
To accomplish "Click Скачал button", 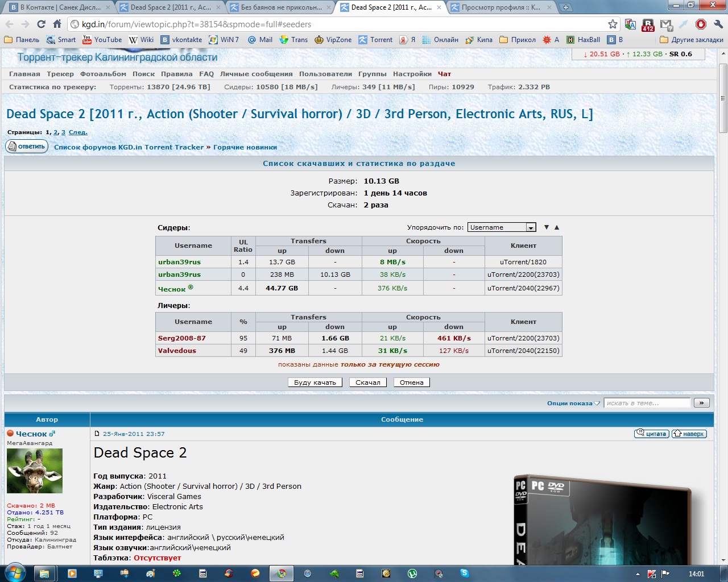I will point(368,383).
